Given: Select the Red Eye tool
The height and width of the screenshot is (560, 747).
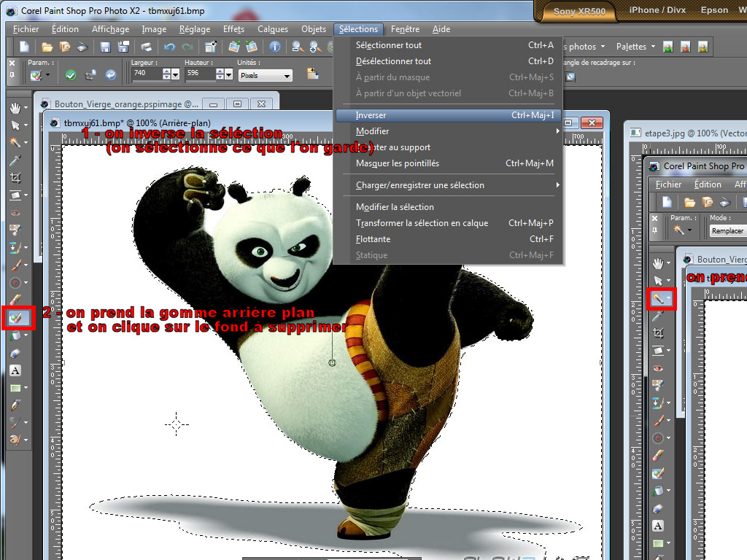Looking at the screenshot, I should pos(15,213).
